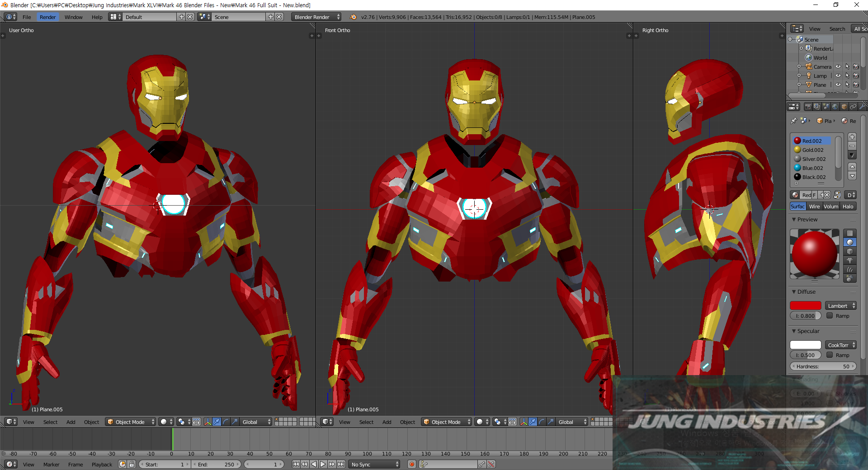Move material slot up in list

tap(852, 167)
